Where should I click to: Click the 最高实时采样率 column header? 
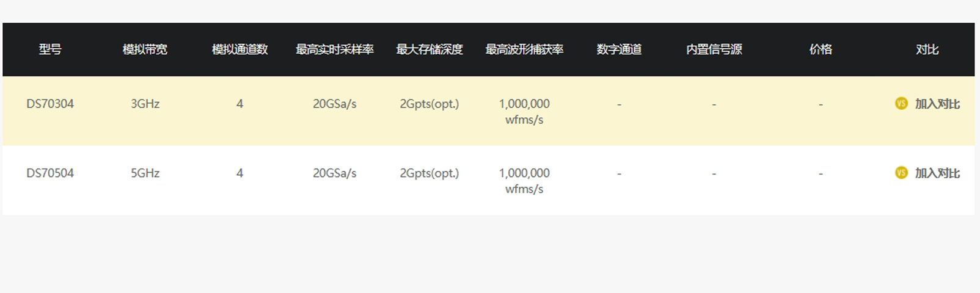335,49
